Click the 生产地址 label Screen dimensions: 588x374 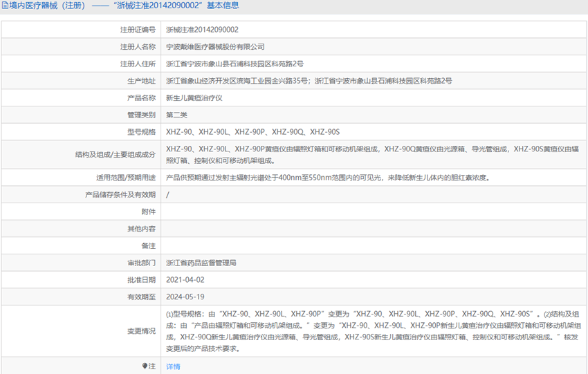pyautogui.click(x=141, y=81)
